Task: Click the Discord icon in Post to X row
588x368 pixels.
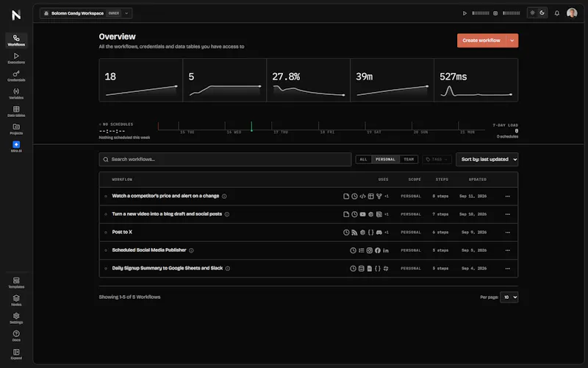Action: tap(379, 233)
